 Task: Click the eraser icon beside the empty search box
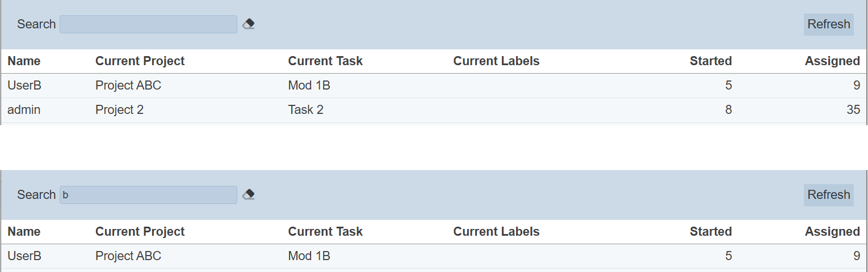tap(248, 24)
